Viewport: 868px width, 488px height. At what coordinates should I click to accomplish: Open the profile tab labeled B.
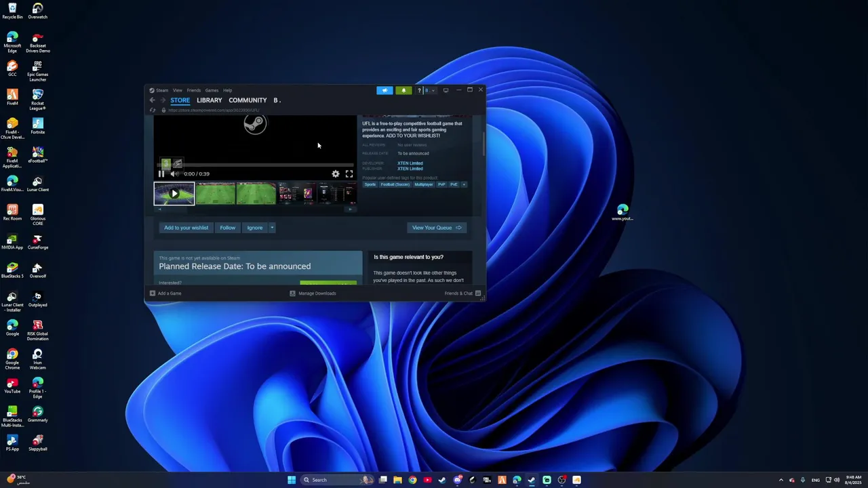tap(277, 100)
